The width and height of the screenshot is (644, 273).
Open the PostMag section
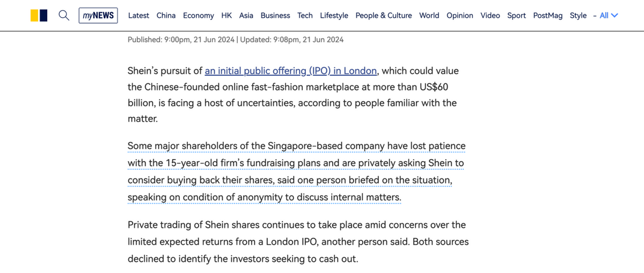click(x=548, y=16)
